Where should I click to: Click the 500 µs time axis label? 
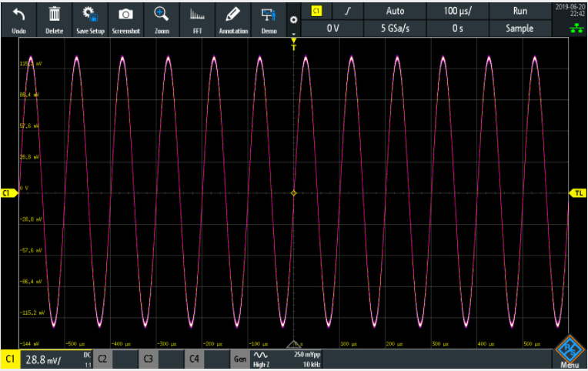pos(532,343)
